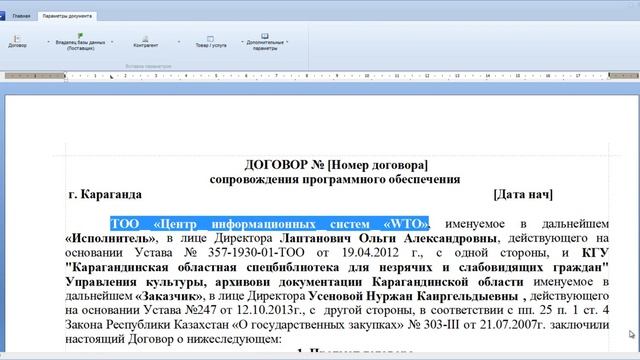640x360 pixels.
Task: Click the green flag Владелец базы данных icon
Action: click(x=80, y=36)
